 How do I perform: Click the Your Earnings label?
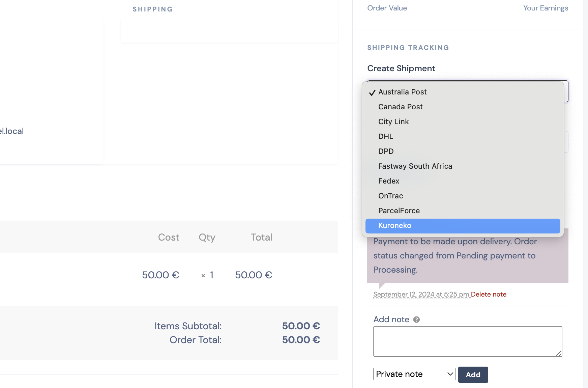(546, 8)
